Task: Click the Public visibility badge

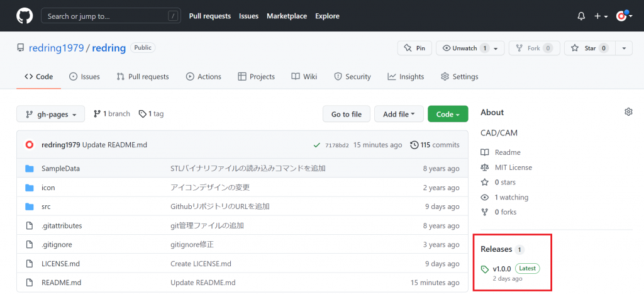Action: (x=143, y=48)
